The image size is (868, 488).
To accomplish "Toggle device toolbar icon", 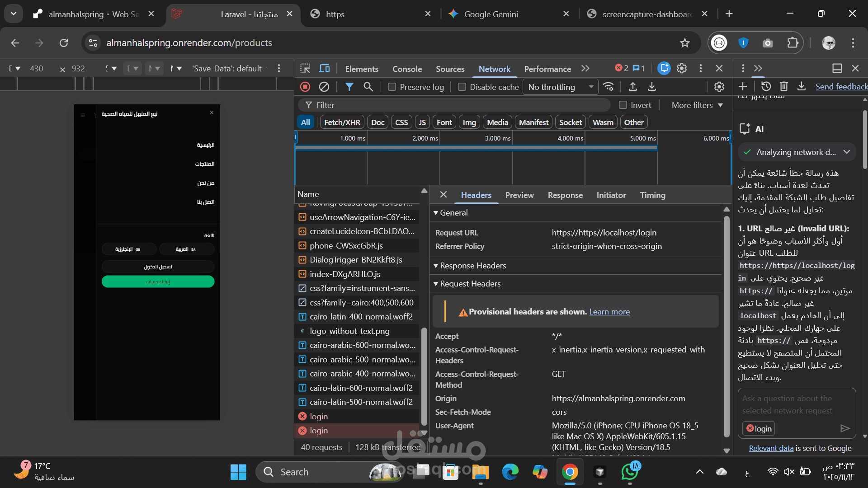I will [324, 69].
